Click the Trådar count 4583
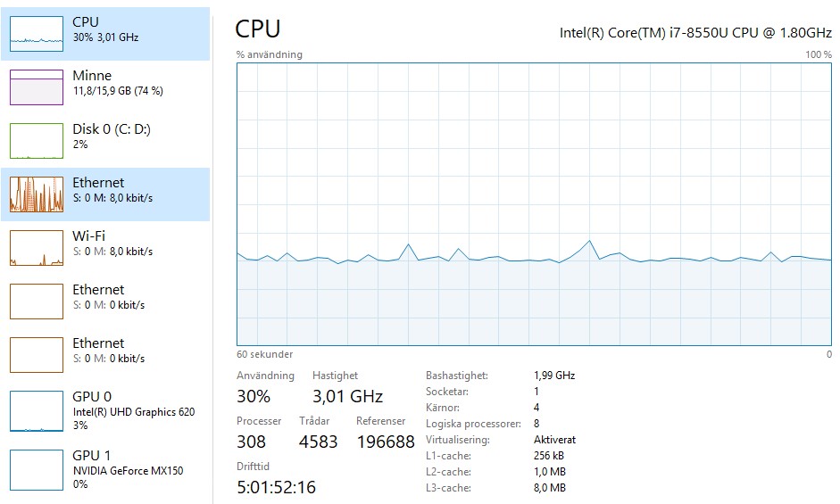840x504 pixels. coord(319,442)
